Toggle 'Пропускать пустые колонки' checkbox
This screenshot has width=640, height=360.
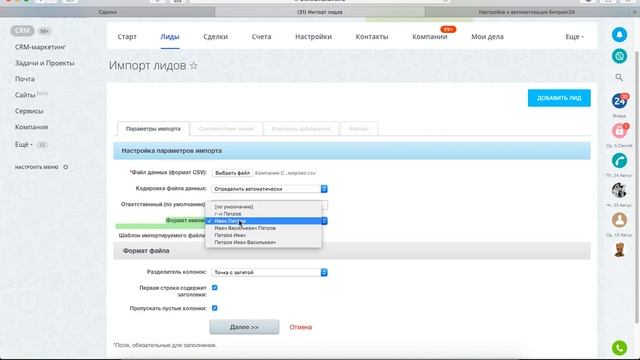pyautogui.click(x=215, y=308)
